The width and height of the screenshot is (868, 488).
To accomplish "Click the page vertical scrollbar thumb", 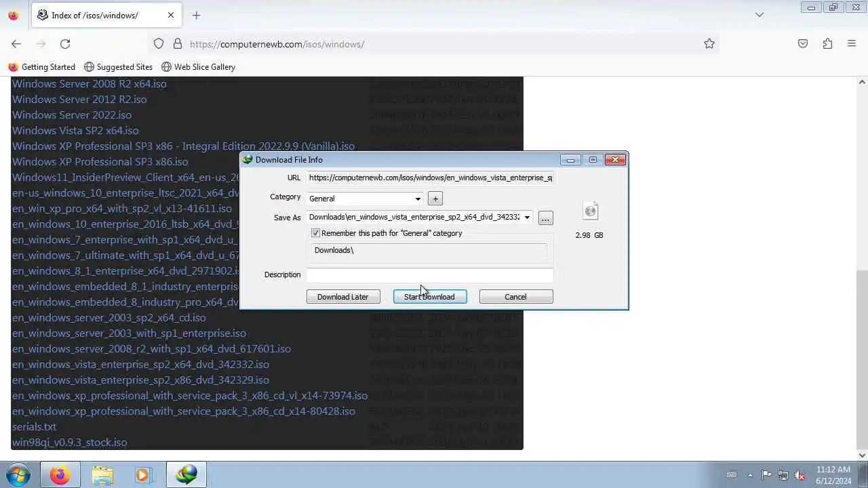I will 863,355.
